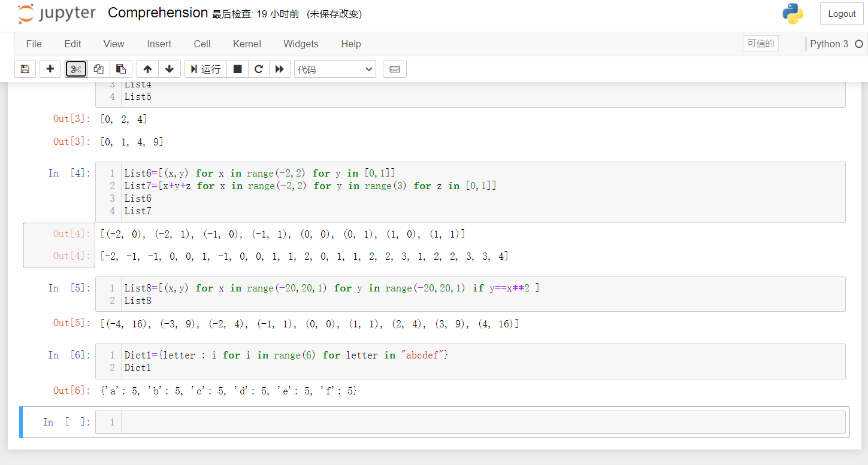Open the Kernel menu
Viewport: 868px width, 465px height.
point(247,44)
